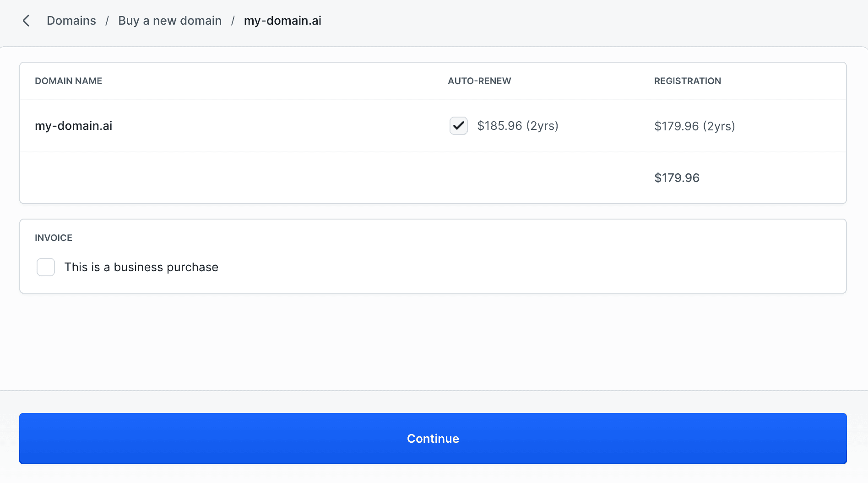Select the my-domain.ai table row name
The width and height of the screenshot is (868, 483).
pos(74,126)
